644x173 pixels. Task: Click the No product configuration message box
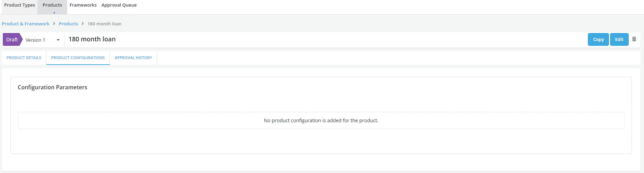(x=321, y=121)
